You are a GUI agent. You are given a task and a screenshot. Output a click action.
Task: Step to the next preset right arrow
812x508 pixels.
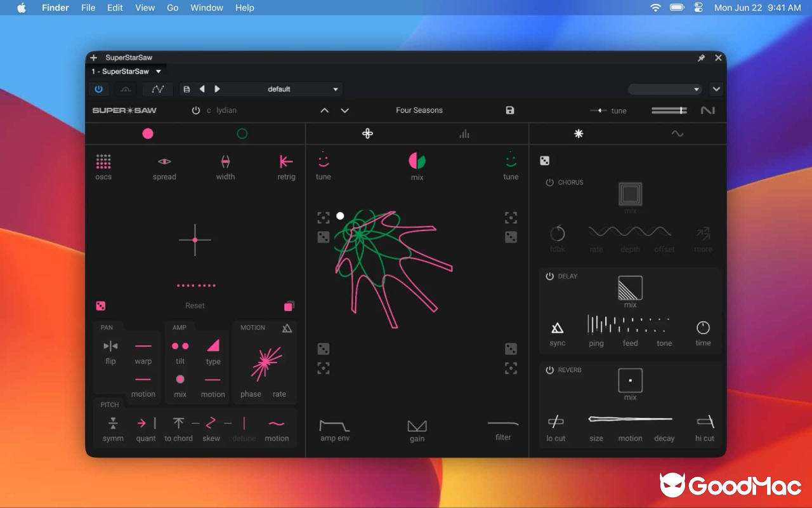217,89
